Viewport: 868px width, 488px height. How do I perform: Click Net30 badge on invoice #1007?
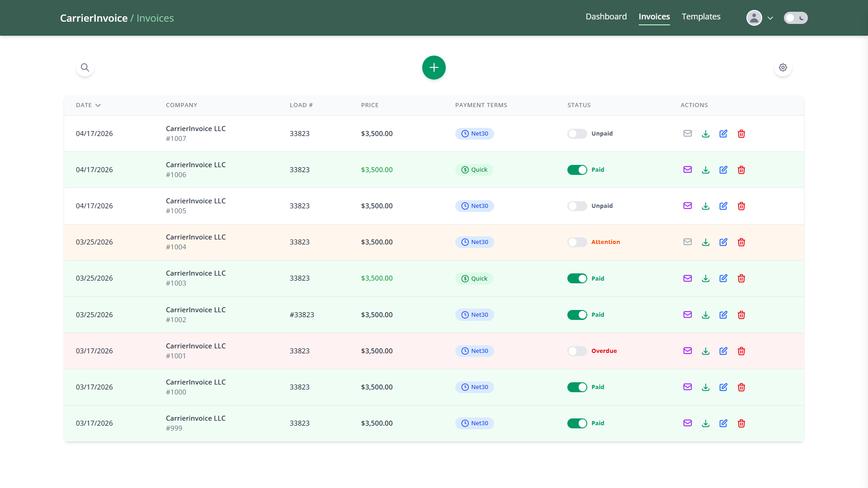[475, 134]
